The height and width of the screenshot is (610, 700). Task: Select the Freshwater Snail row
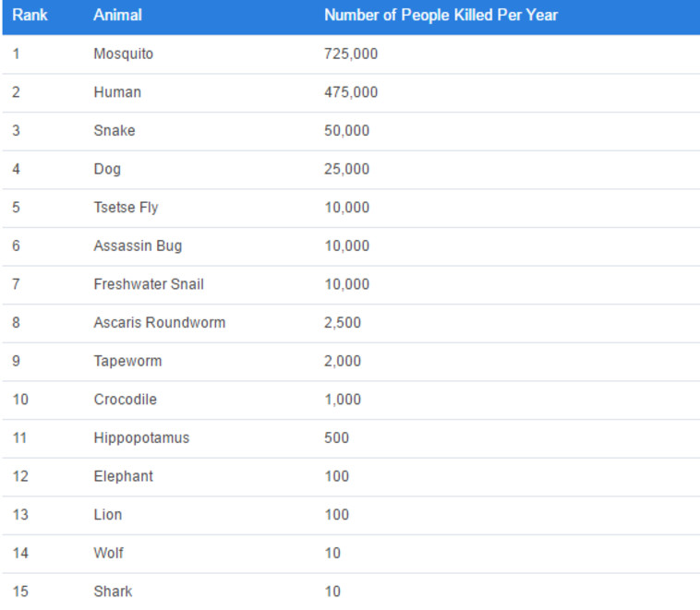tap(148, 284)
